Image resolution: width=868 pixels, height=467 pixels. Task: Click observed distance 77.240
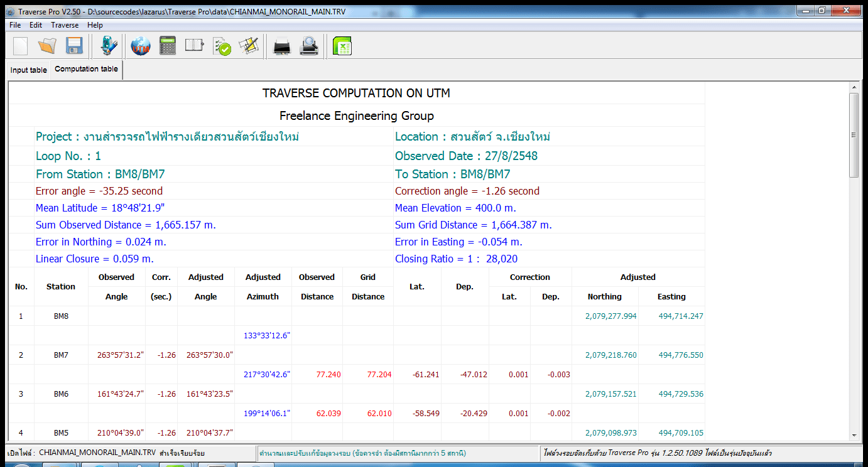tap(328, 375)
